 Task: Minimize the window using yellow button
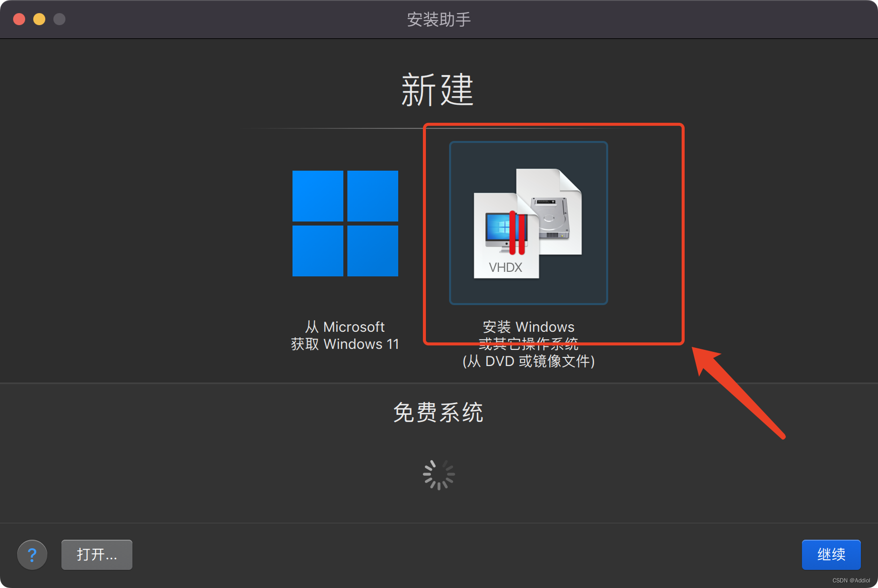click(39, 19)
